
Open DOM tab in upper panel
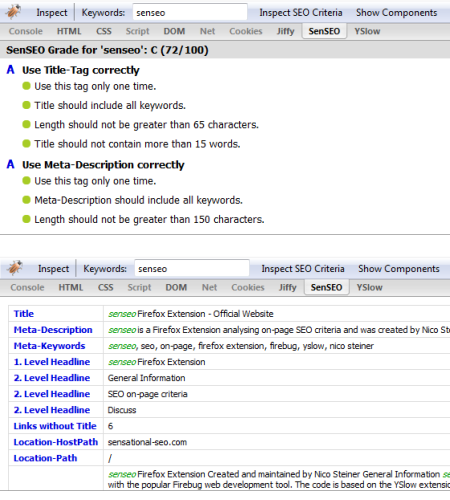point(174,31)
